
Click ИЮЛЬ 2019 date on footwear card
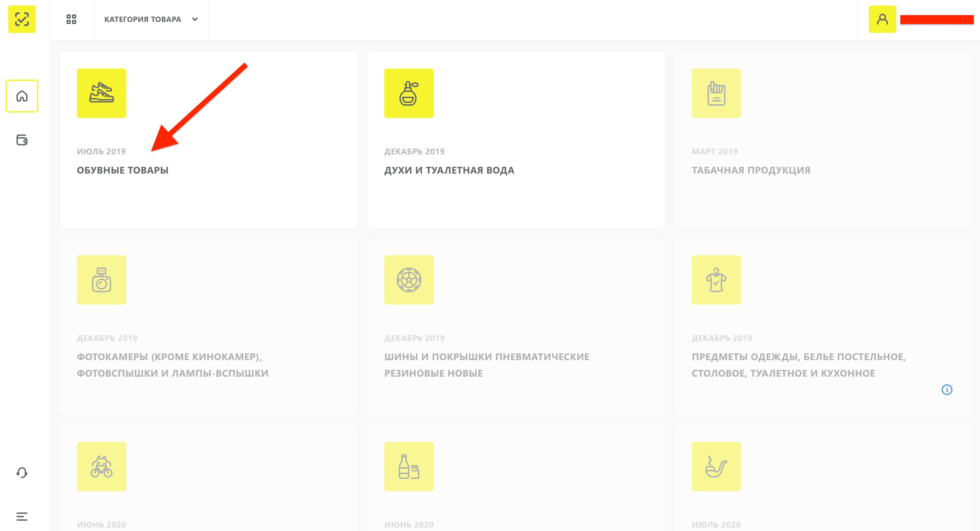(101, 151)
